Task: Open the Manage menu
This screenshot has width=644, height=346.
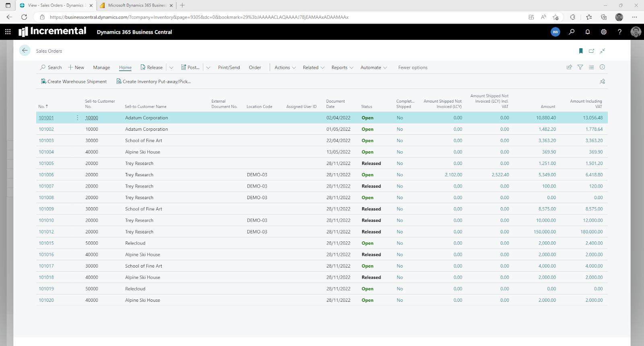Action: [x=101, y=68]
